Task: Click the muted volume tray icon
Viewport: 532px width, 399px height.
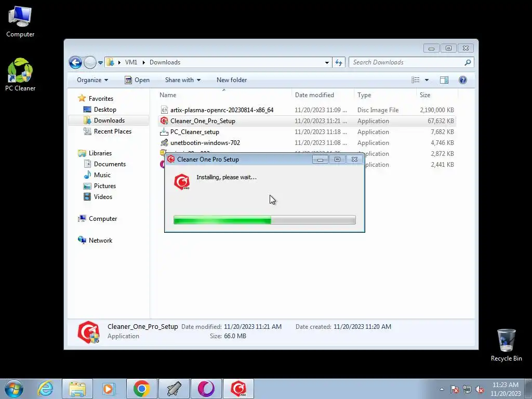Action: point(480,389)
